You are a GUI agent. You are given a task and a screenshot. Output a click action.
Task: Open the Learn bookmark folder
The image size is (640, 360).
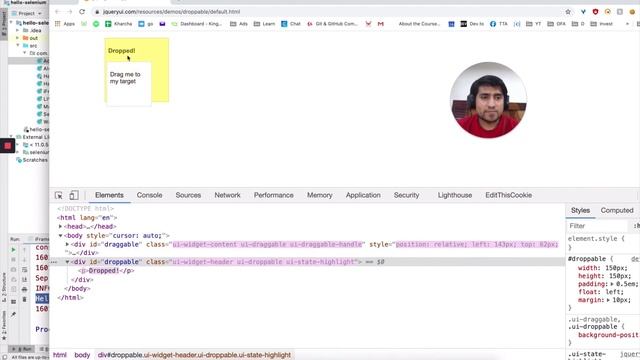(264, 24)
